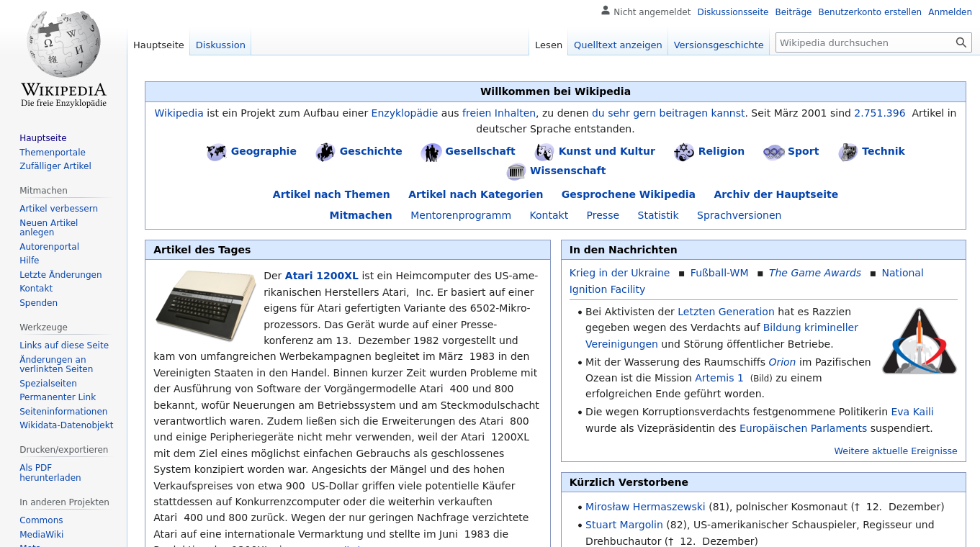Select the Quelltext anzeigen tab
The image size is (980, 547).
pos(617,45)
